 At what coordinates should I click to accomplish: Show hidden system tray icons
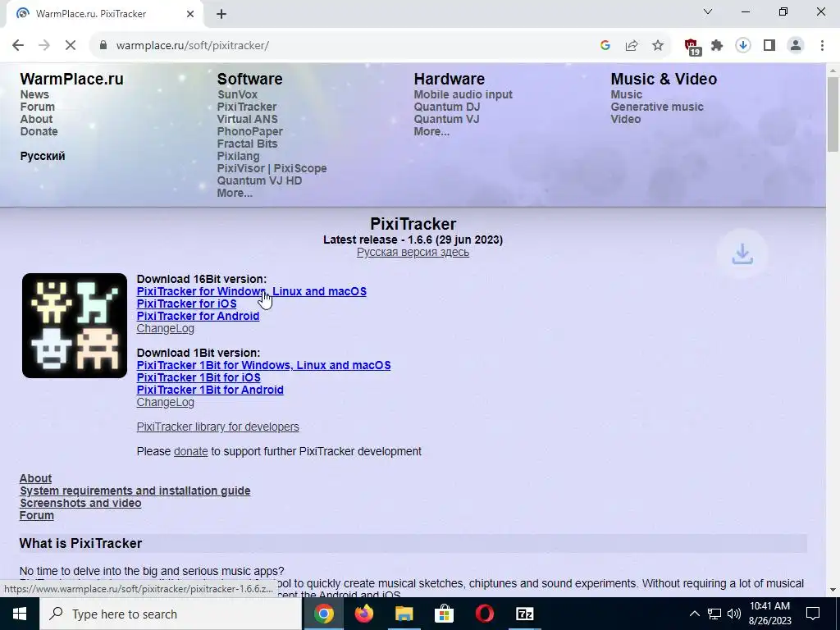[x=694, y=614]
